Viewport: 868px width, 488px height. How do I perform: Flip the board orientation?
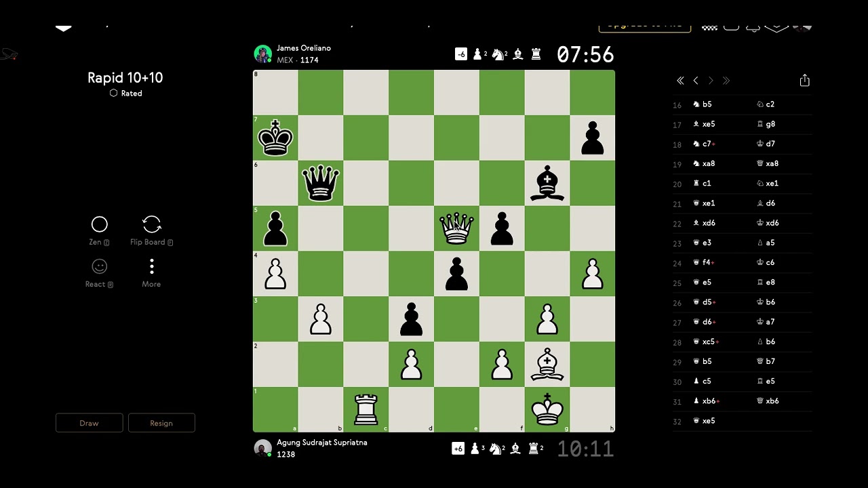point(152,231)
